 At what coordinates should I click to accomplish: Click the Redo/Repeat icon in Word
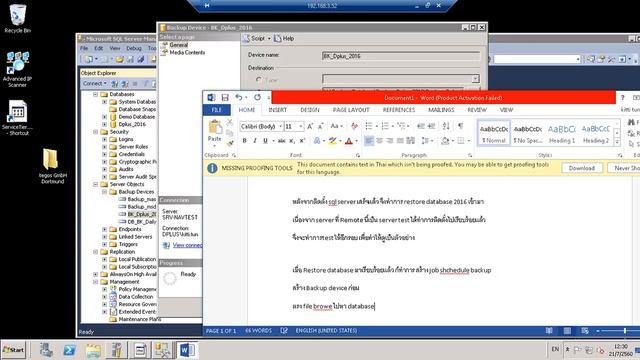257,98
